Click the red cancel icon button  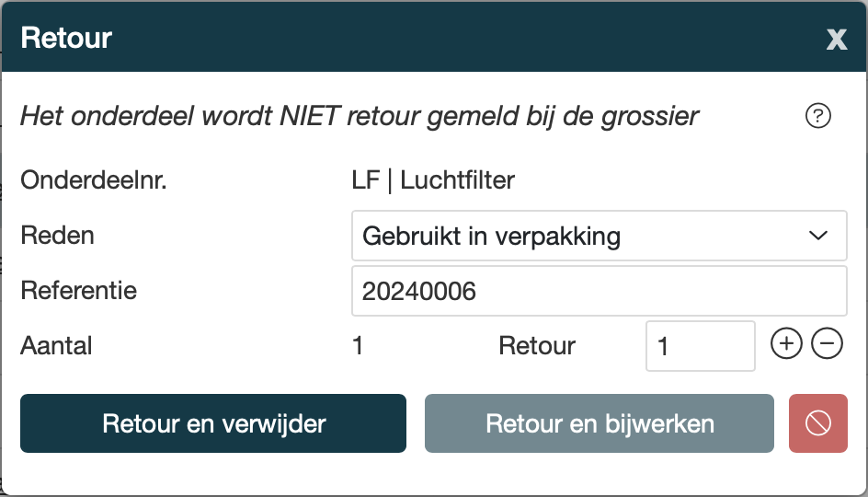click(x=817, y=423)
